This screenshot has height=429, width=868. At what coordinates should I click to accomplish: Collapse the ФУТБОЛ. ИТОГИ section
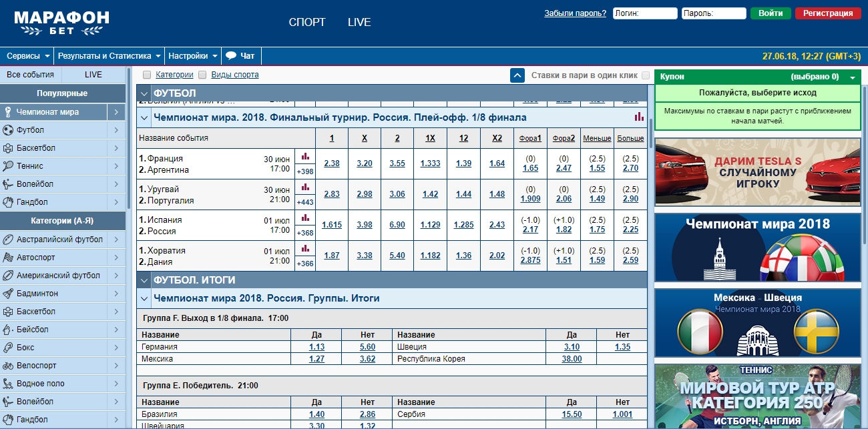coord(144,280)
